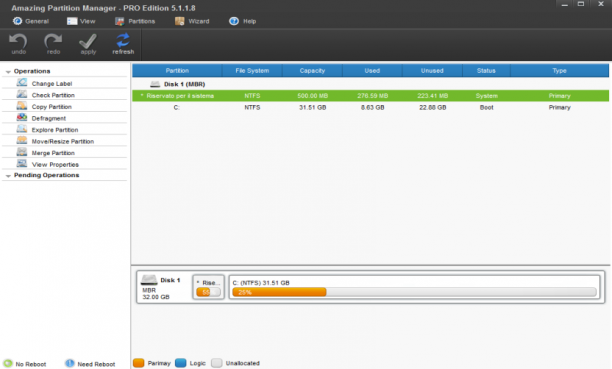Image resolution: width=612 pixels, height=369 pixels.
Task: Choose View Properties operation text
Action: [x=55, y=164]
